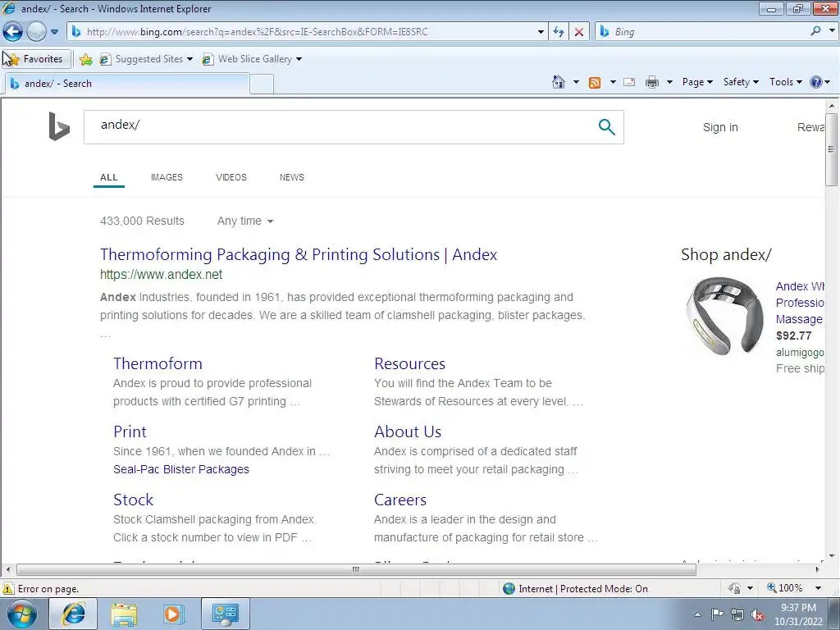Image resolution: width=840 pixels, height=630 pixels.
Task: Open Suggested Sites favorites item
Action: click(146, 59)
